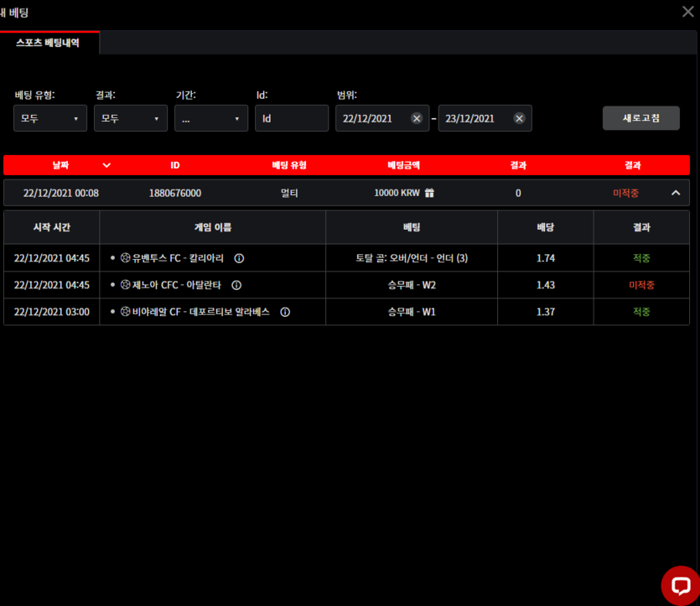Viewport: 700px width, 606px height.
Task: Click info icon for 제노아 CFC - 아탈란타
Action: [236, 285]
